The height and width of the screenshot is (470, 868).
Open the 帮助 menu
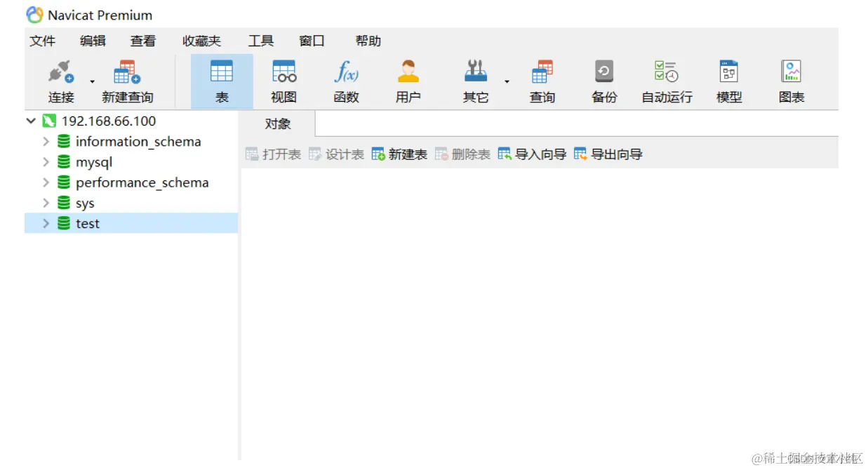pos(368,41)
